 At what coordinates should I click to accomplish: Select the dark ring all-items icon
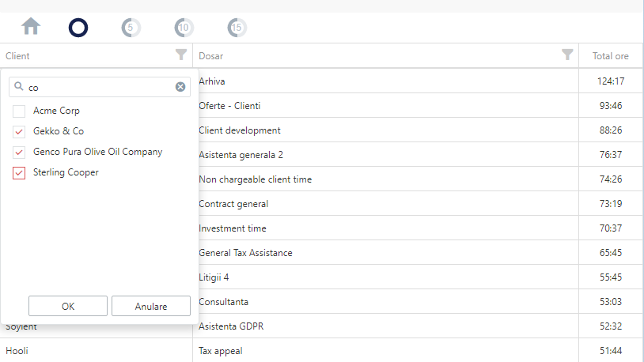click(78, 28)
